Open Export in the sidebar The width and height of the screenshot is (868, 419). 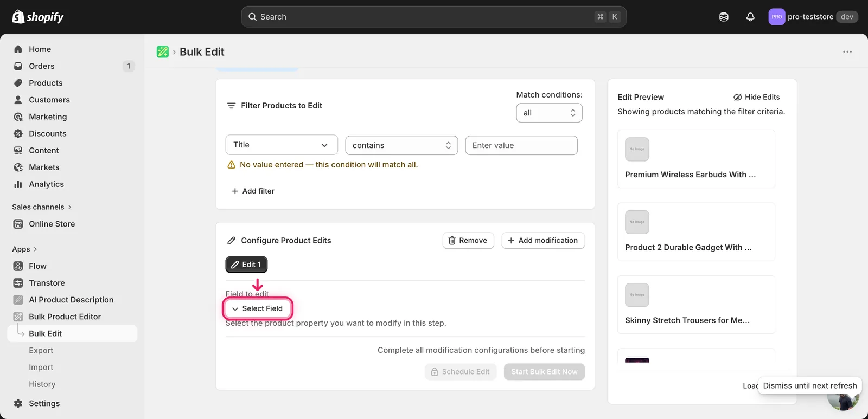coord(41,351)
